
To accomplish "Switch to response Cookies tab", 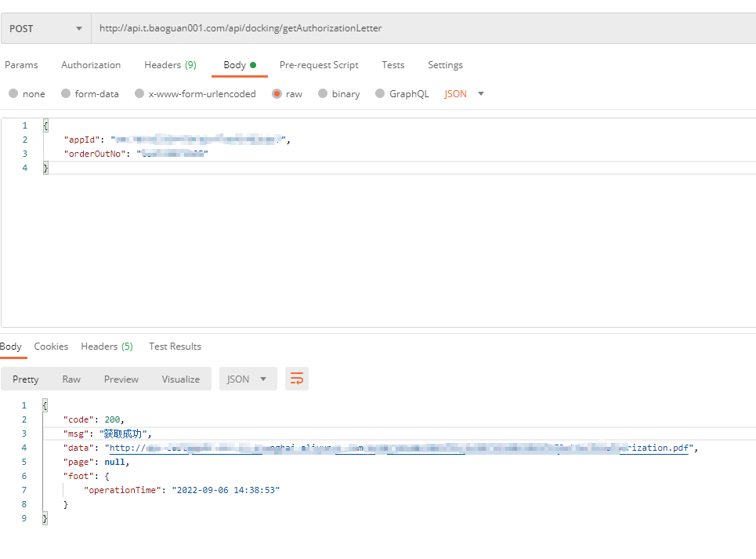I will (x=51, y=347).
